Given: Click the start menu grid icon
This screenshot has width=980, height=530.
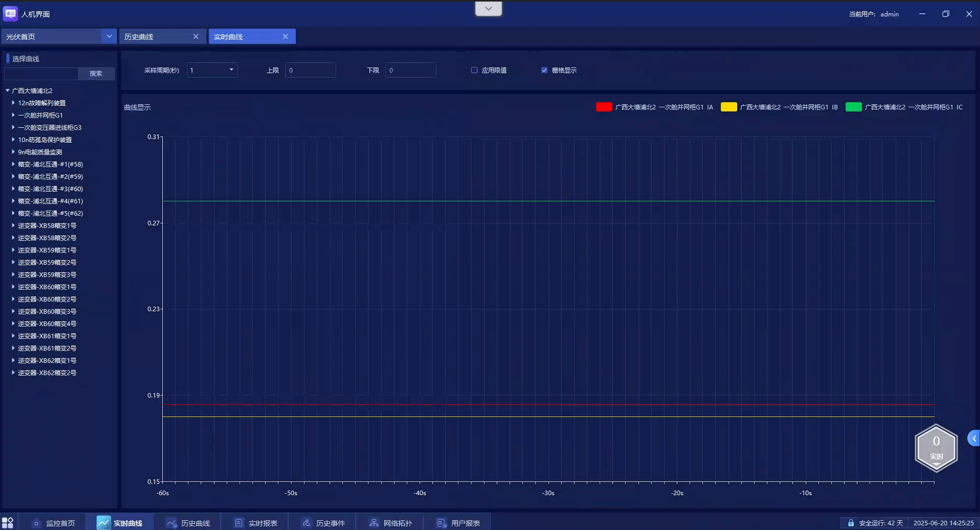Looking at the screenshot, I should tap(8, 523).
